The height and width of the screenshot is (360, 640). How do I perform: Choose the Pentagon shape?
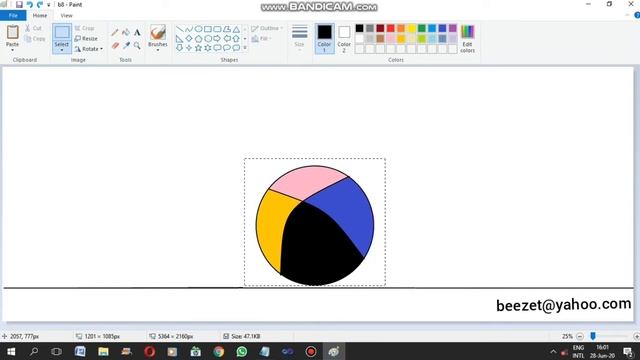(198, 39)
